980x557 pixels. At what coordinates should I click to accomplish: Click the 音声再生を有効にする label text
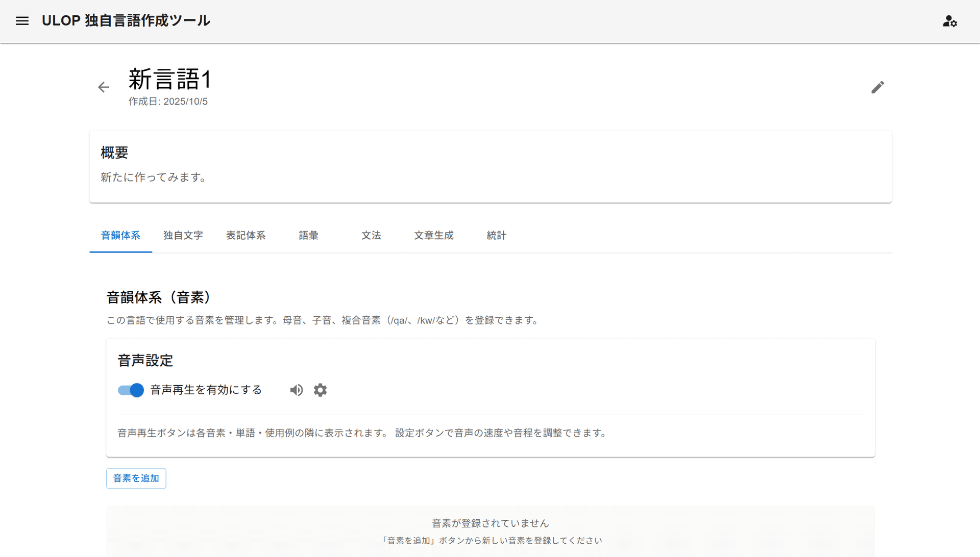click(206, 390)
